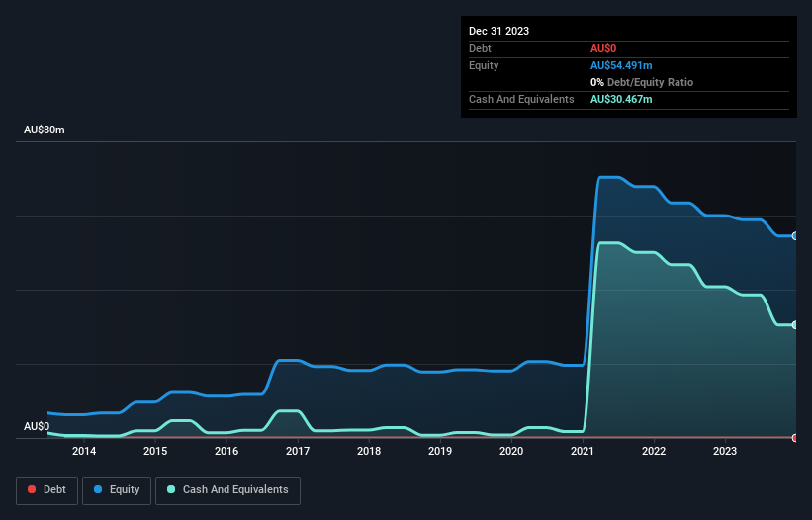
Task: Click the 2015 x-axis label
Action: tap(155, 451)
